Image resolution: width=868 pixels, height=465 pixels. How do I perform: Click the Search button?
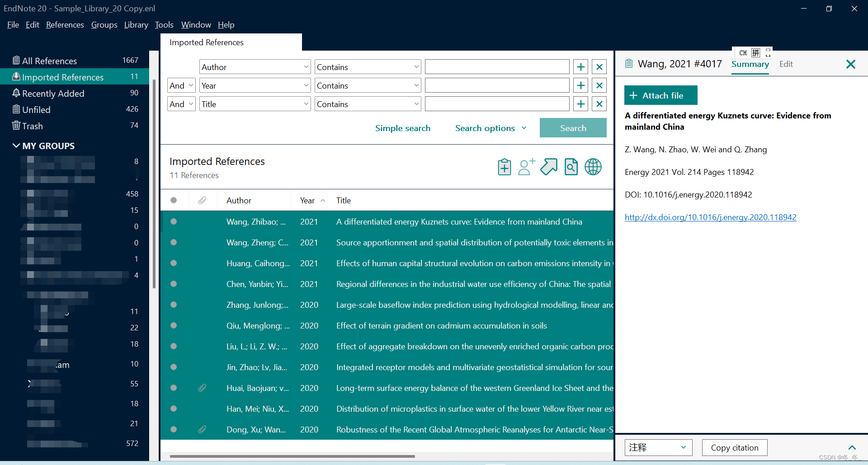573,128
